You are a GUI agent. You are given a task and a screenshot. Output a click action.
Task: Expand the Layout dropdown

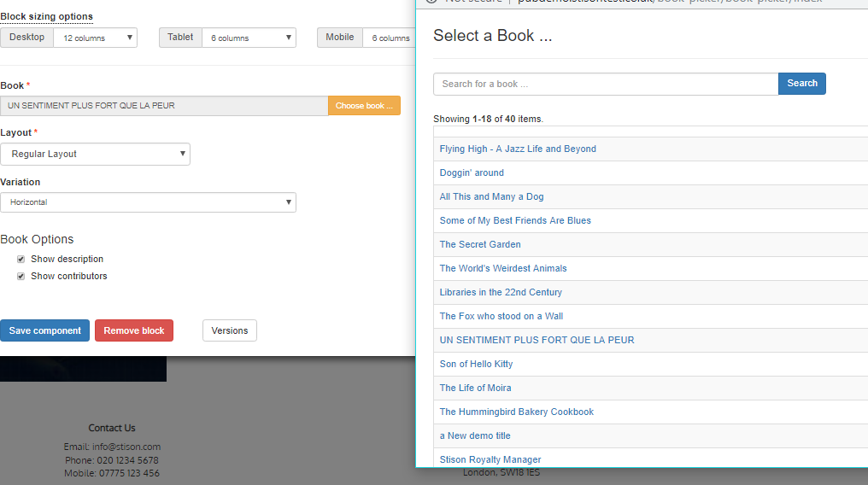(x=95, y=154)
